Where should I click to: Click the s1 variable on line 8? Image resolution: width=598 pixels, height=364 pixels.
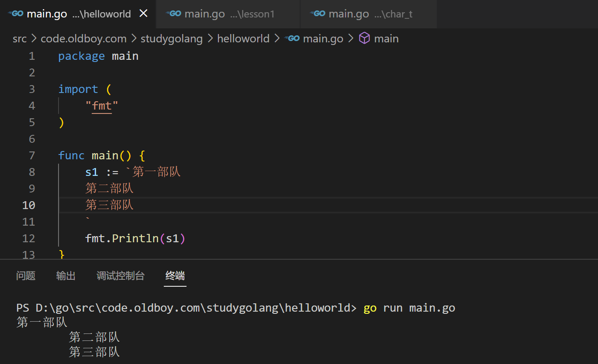pos(92,172)
